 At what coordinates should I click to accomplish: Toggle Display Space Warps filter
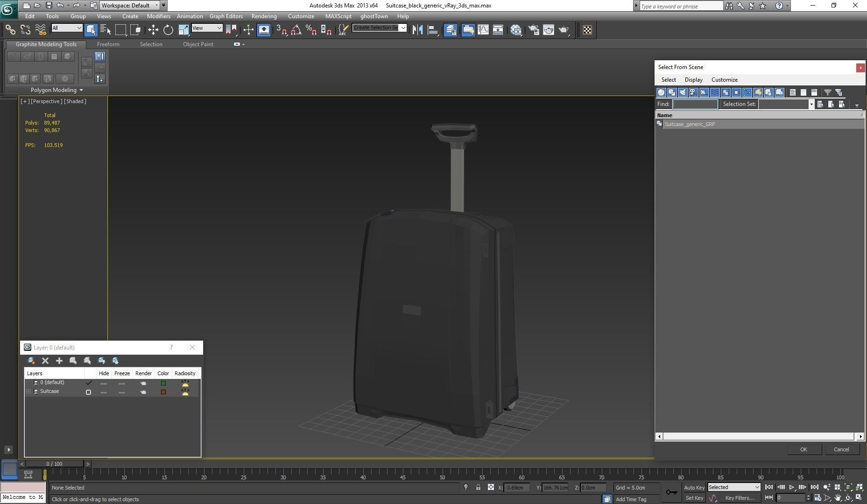(x=715, y=92)
